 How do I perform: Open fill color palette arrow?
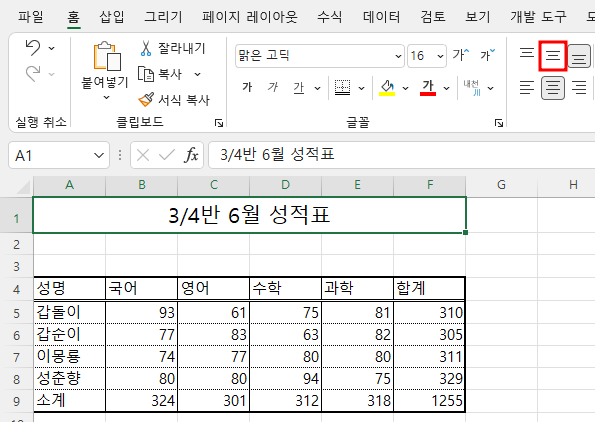click(405, 88)
